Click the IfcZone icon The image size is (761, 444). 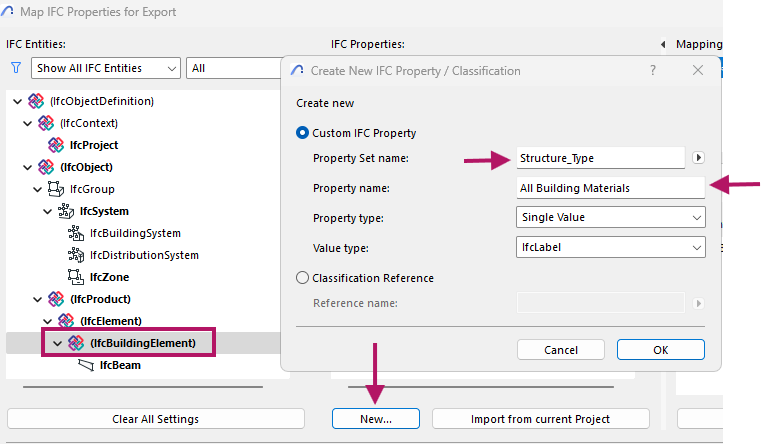[75, 277]
